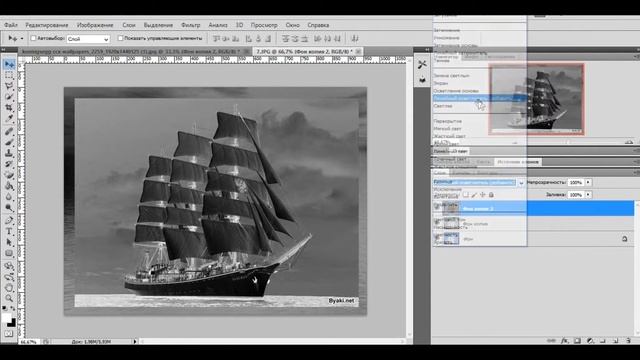The height and width of the screenshot is (360, 640).
Task: Open the layer blend mode dropdown
Action: coord(479,182)
